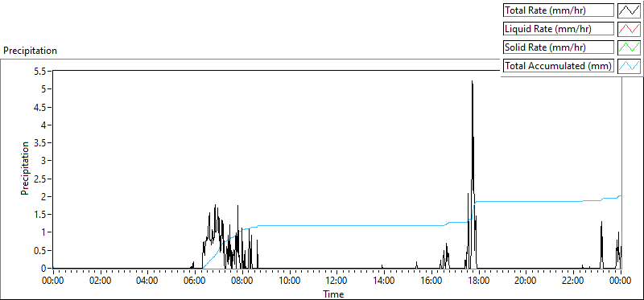Click the Total Accumulated blue plot icon
This screenshot has width=644, height=300.
click(x=629, y=66)
